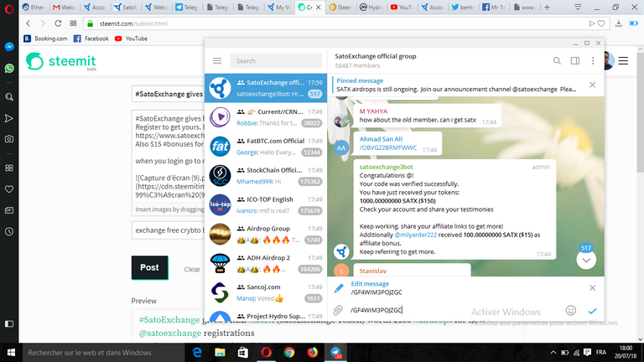This screenshot has width=644, height=362.
Task: Open WhatsApp in Opera sidebar
Action: tap(9, 68)
